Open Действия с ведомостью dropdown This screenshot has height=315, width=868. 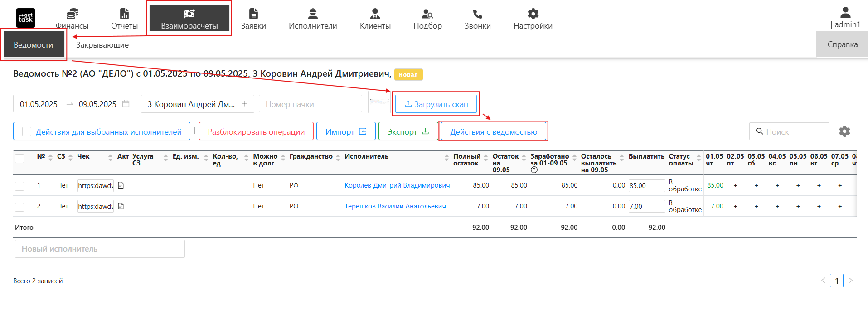[493, 131]
